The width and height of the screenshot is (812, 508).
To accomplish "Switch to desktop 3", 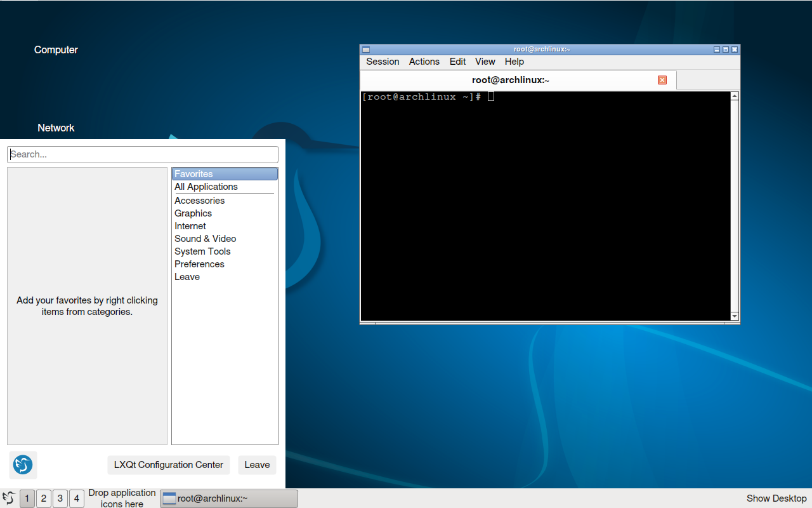I will click(x=60, y=498).
